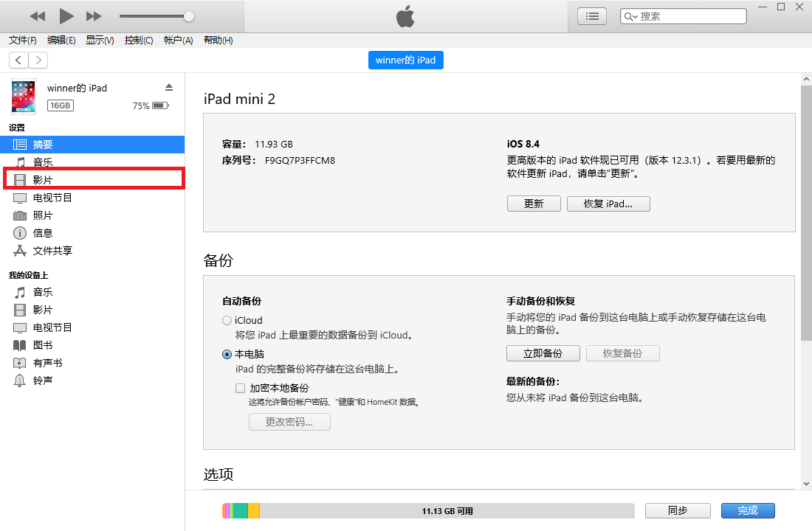Click the 完成 button
This screenshot has height=531, width=812.
[749, 511]
